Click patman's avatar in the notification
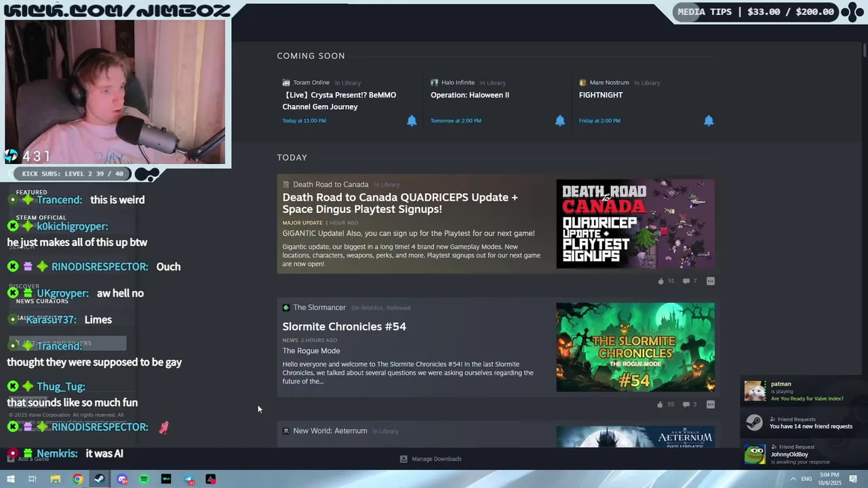Screen dimensions: 868x488 tap(755, 391)
